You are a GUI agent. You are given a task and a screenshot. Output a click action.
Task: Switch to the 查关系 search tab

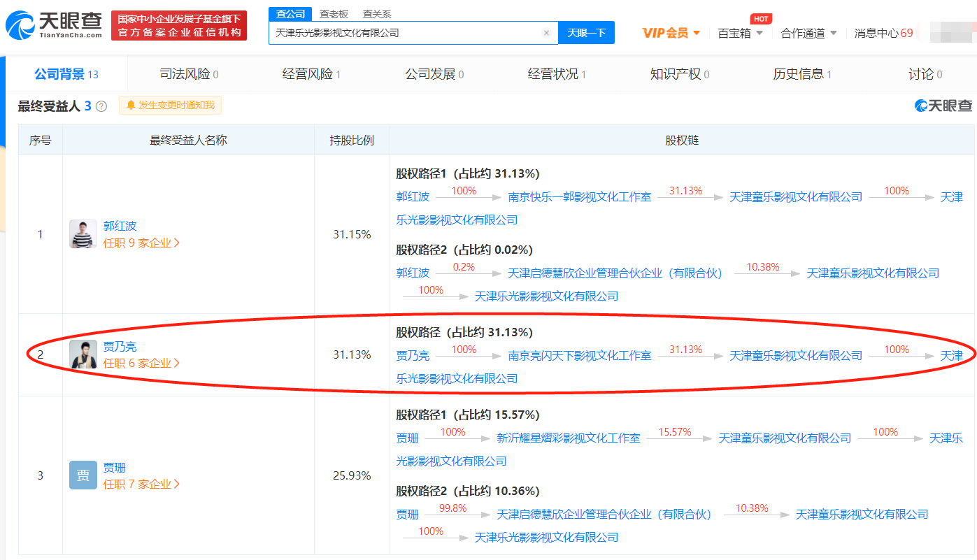click(377, 14)
